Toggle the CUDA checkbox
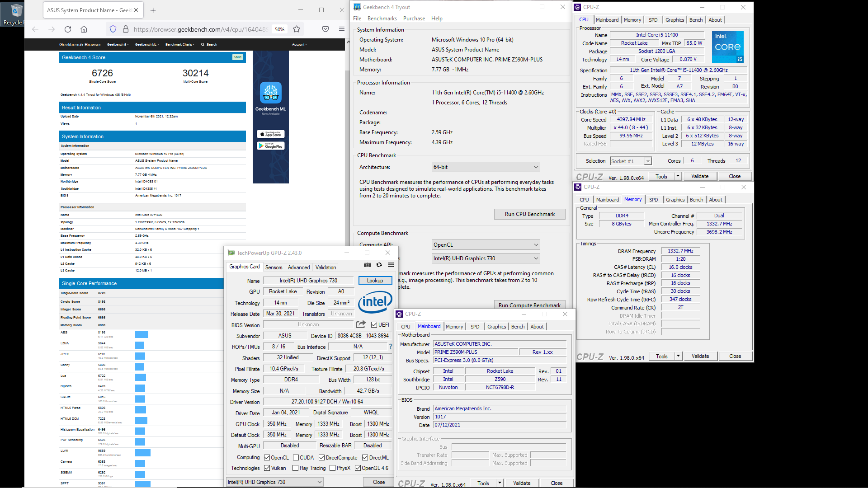The image size is (868, 488). click(x=296, y=458)
